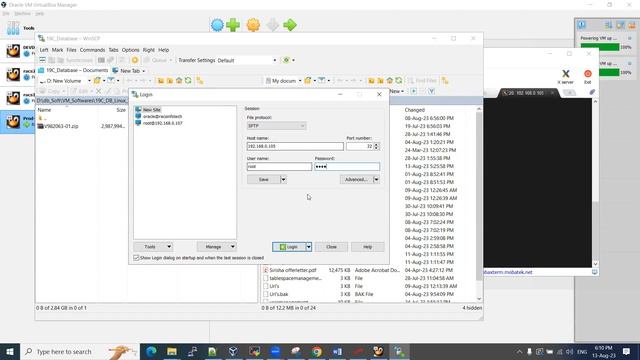Click Close button in Login dialog
This screenshot has width=640, height=360.
tap(331, 247)
